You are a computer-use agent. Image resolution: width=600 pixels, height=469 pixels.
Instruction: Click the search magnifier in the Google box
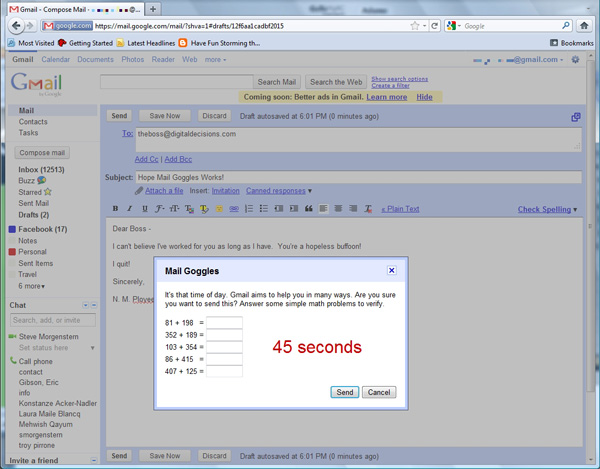pos(566,26)
